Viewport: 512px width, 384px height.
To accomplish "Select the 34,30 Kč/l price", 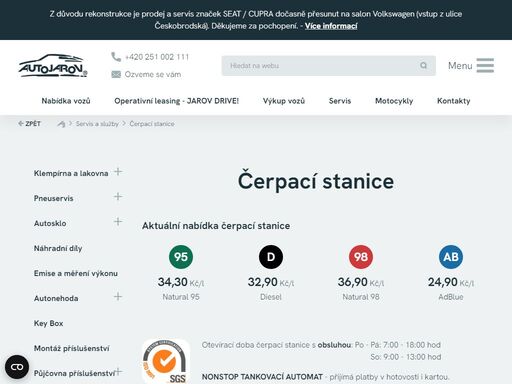I will [x=181, y=282].
